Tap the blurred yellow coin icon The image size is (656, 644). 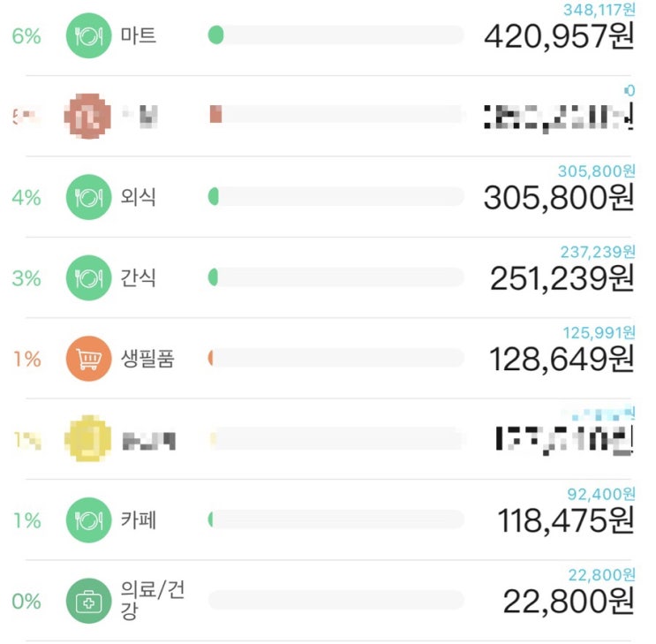(x=88, y=438)
